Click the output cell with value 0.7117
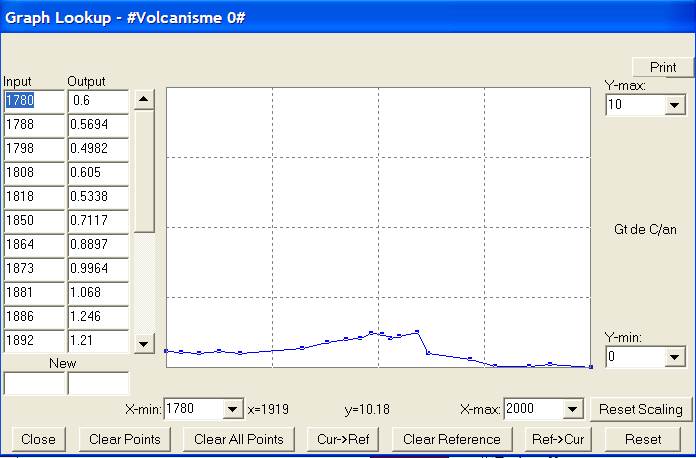Viewport: 696px width, 458px height. click(x=97, y=220)
